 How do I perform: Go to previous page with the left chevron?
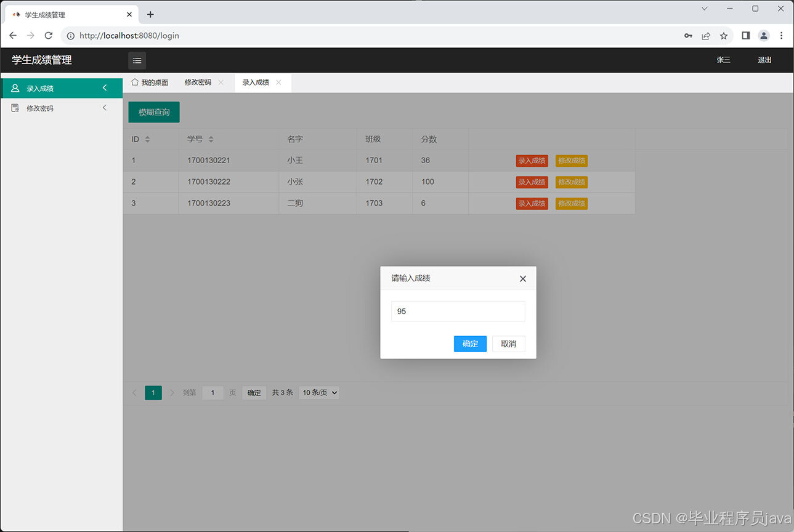134,393
